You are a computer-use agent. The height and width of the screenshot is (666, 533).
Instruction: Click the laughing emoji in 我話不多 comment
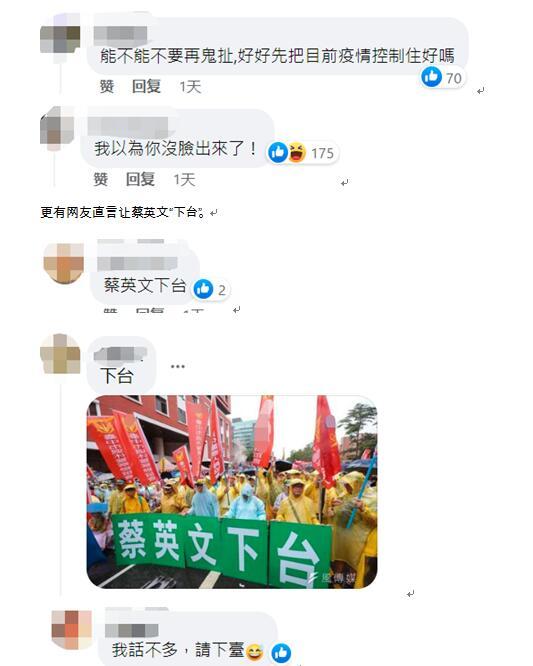255,652
